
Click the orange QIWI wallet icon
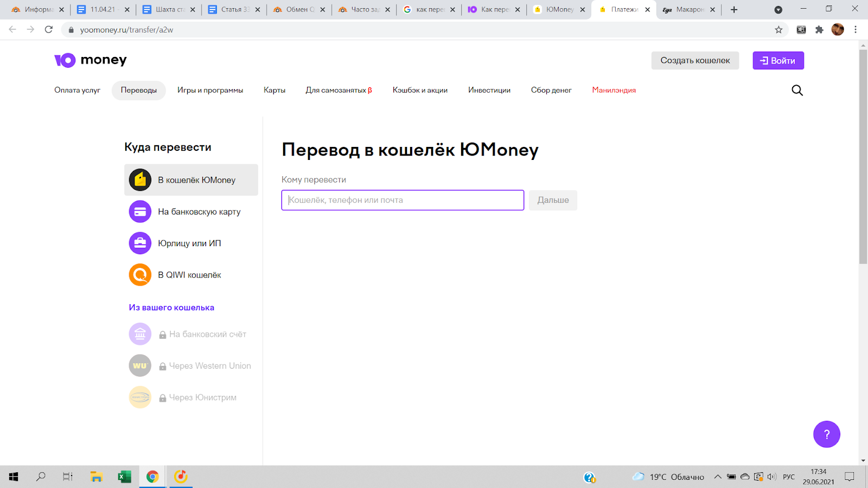click(x=140, y=275)
